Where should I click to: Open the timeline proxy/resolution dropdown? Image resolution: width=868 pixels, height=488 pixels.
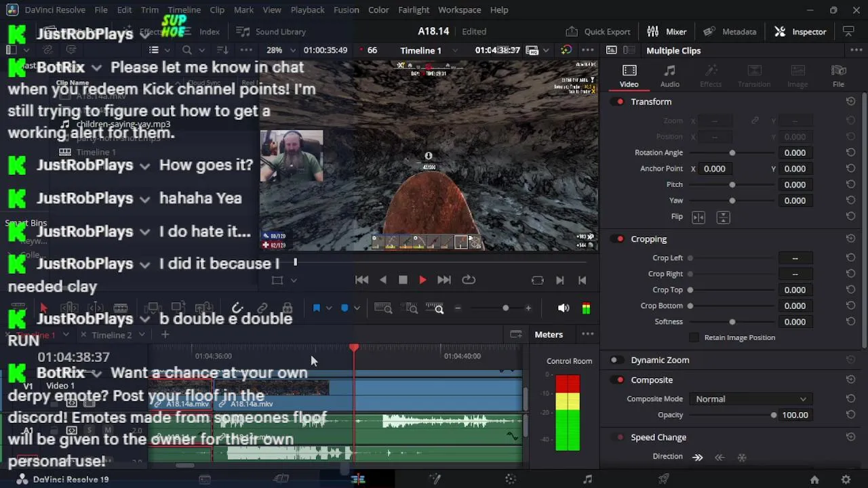538,50
